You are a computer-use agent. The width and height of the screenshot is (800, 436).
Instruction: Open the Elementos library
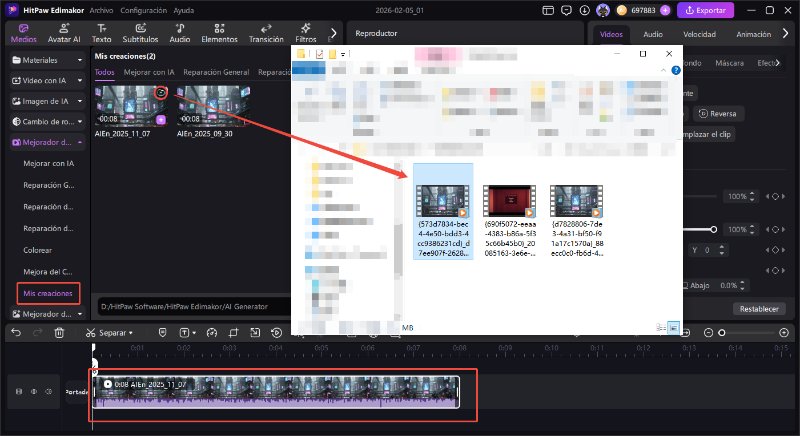pyautogui.click(x=219, y=33)
